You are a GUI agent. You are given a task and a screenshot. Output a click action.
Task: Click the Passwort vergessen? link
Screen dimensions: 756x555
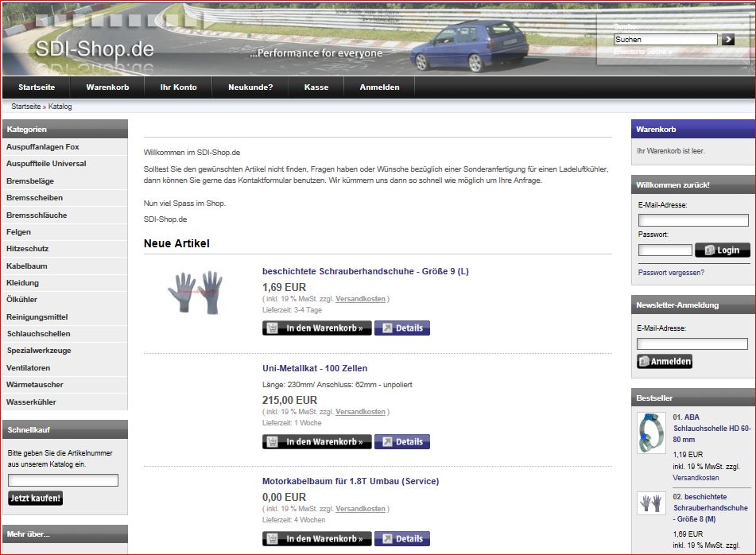[671, 273]
